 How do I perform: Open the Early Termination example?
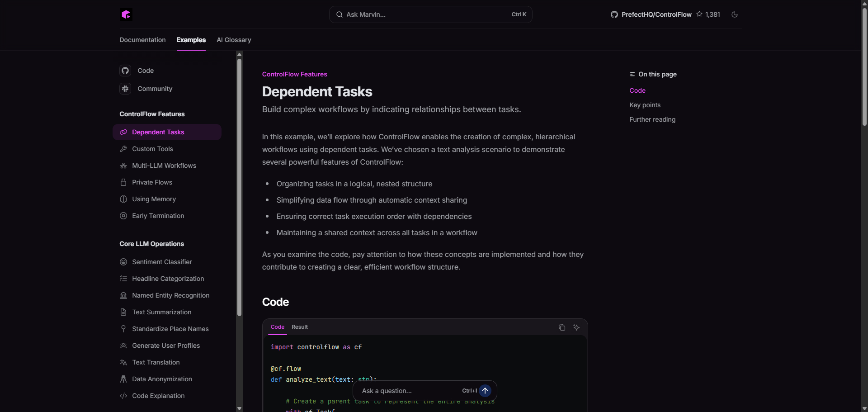(158, 216)
